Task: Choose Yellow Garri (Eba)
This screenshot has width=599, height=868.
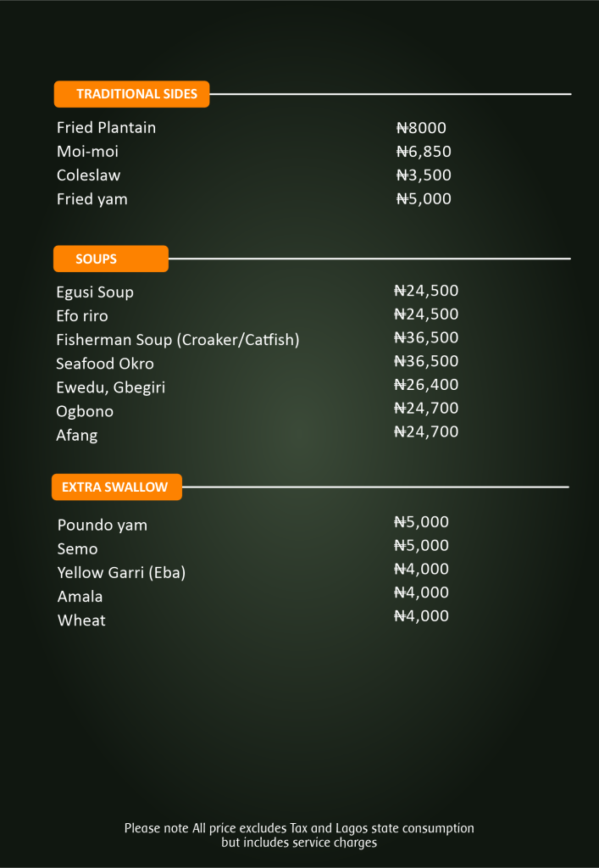Action: 121,573
